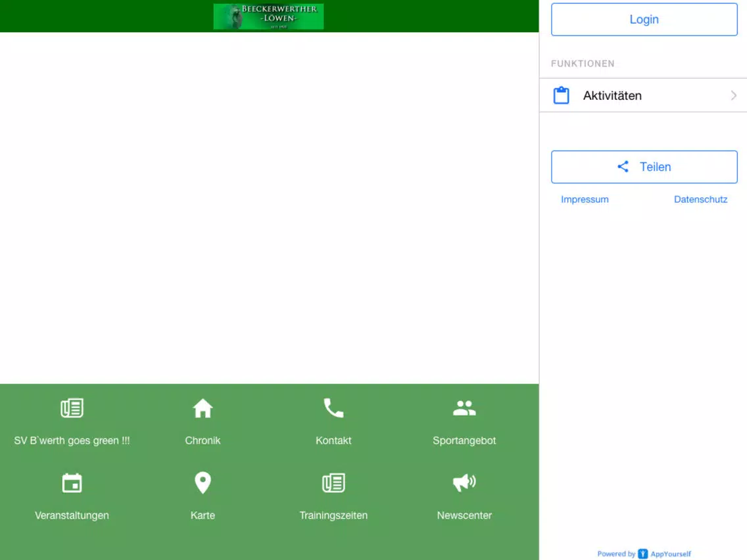Select the Karte label

203,515
